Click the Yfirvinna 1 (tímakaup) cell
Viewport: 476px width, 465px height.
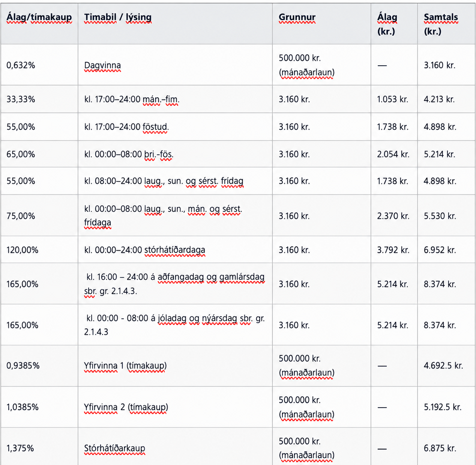pyautogui.click(x=175, y=366)
